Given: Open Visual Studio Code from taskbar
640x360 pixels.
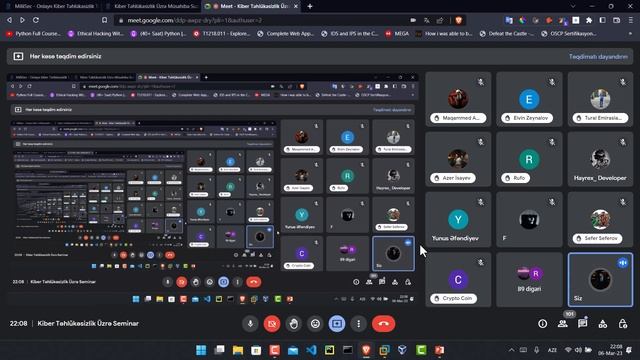Looking at the screenshot, I should pyautogui.click(x=311, y=350).
